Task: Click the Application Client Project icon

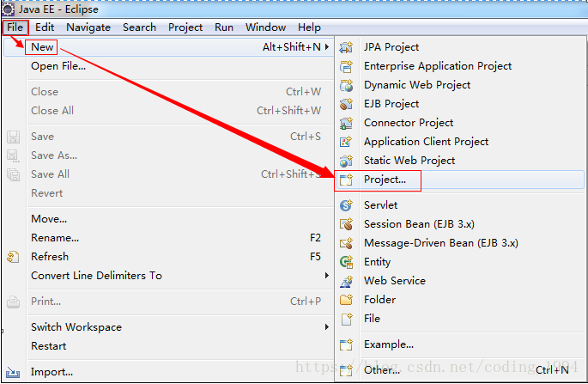Action: (346, 142)
